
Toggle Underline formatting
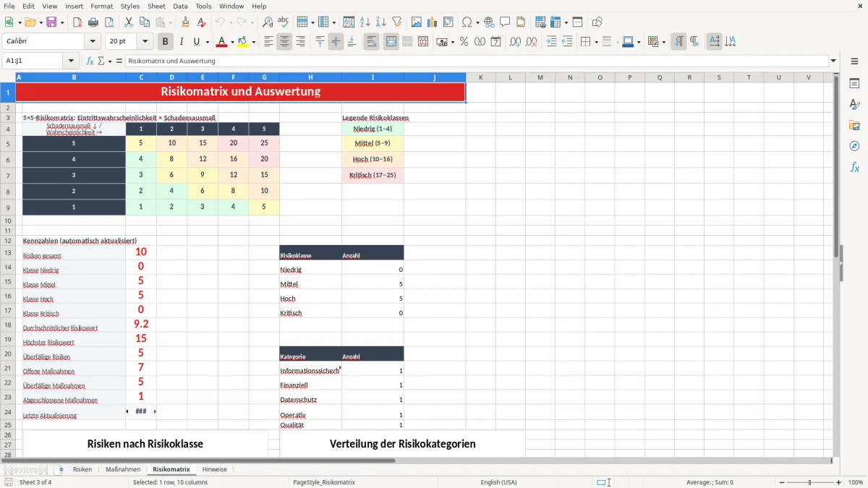tap(196, 42)
